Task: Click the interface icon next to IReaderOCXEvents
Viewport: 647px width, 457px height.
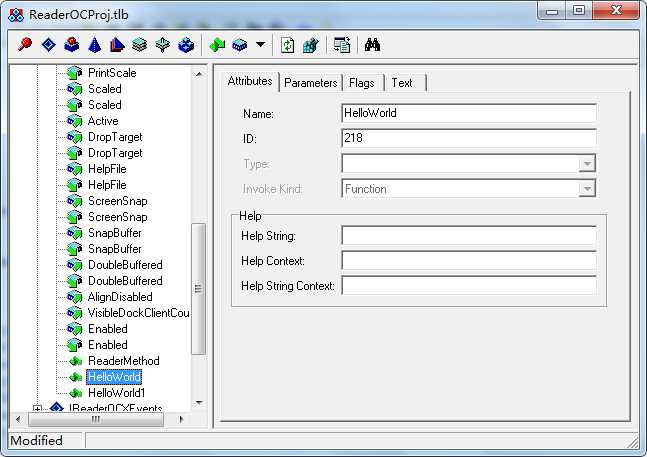Action: click(x=57, y=407)
